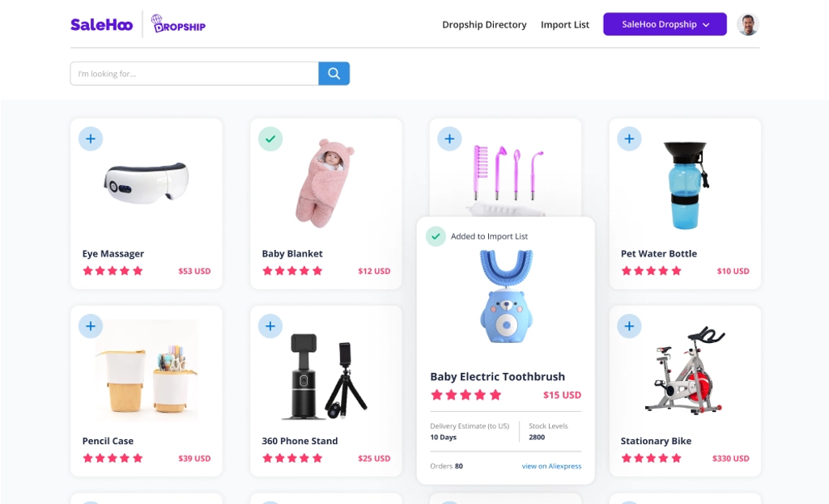The width and height of the screenshot is (829, 504).
Task: Add Stationary Bike via plus icon
Action: coord(629,326)
